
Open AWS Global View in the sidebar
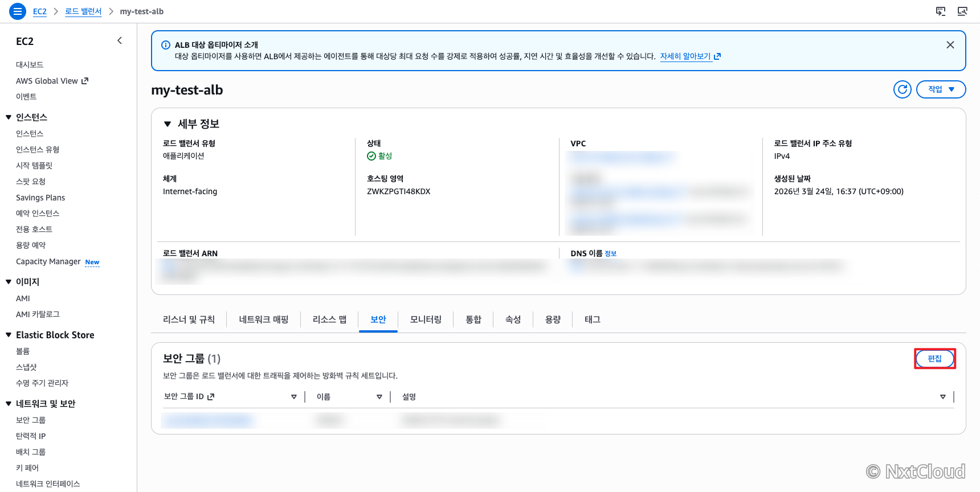(x=52, y=81)
